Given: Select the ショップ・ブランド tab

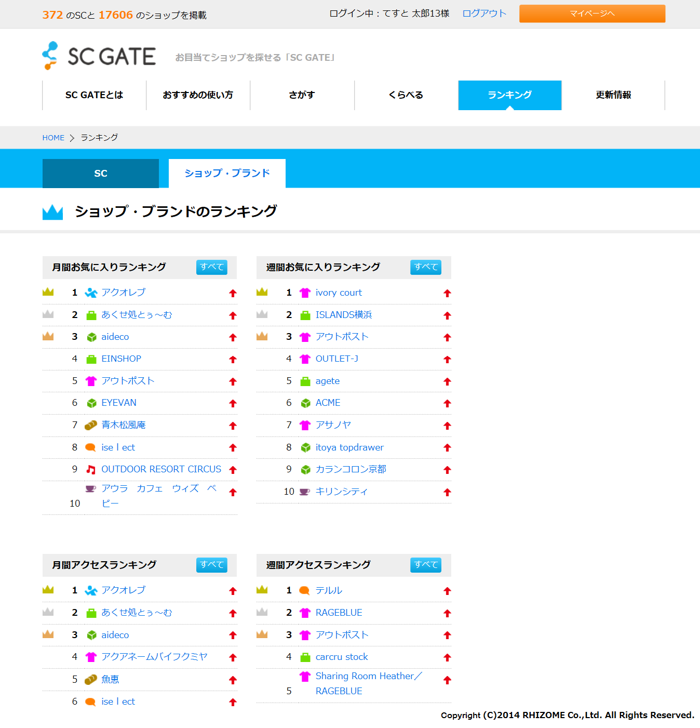Looking at the screenshot, I should pos(227,174).
